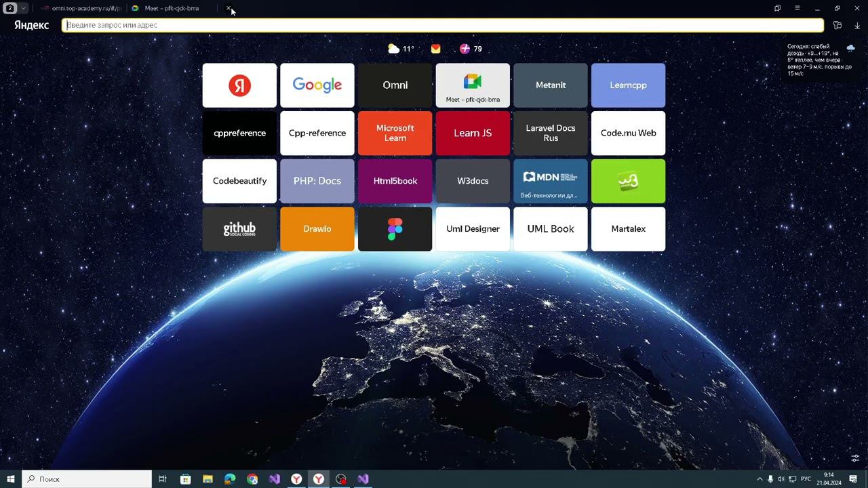Open the orange DrawIo tile

pos(317,229)
